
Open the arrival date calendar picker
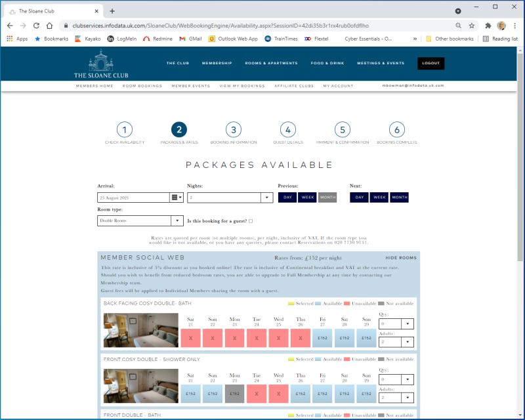[x=177, y=198]
